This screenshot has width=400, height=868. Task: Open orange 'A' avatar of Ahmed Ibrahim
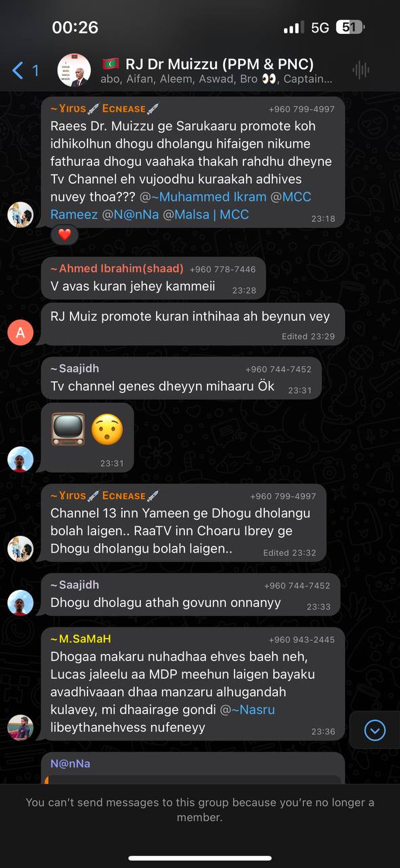click(20, 332)
